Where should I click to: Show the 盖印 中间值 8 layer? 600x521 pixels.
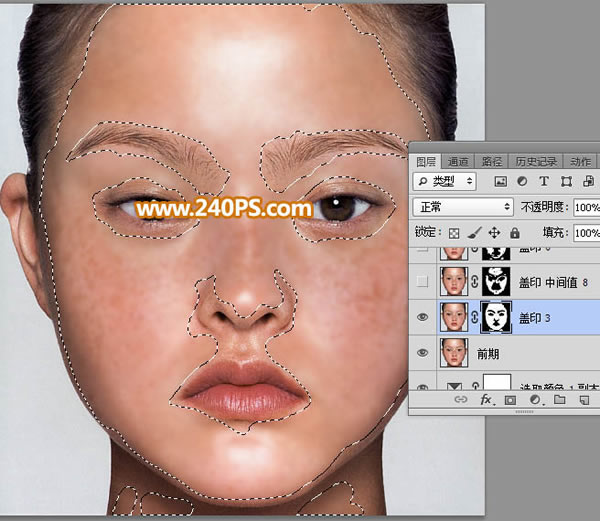[x=422, y=282]
